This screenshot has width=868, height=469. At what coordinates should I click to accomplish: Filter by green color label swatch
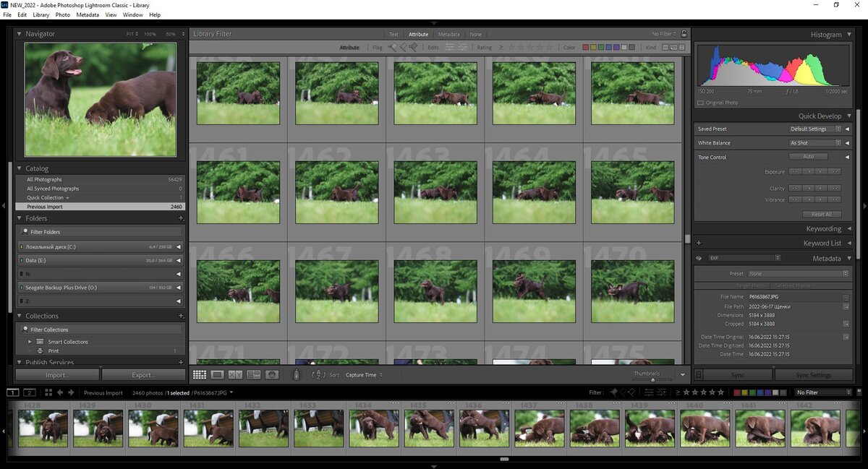point(602,48)
